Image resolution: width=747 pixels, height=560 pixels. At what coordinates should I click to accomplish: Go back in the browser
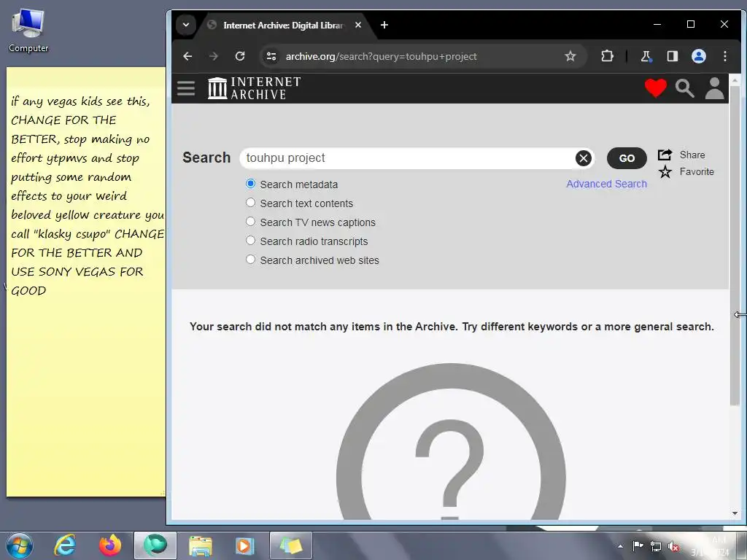[187, 56]
